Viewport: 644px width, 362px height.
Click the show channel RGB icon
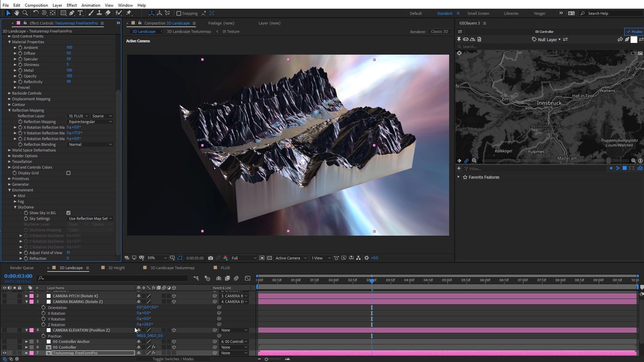[225, 258]
